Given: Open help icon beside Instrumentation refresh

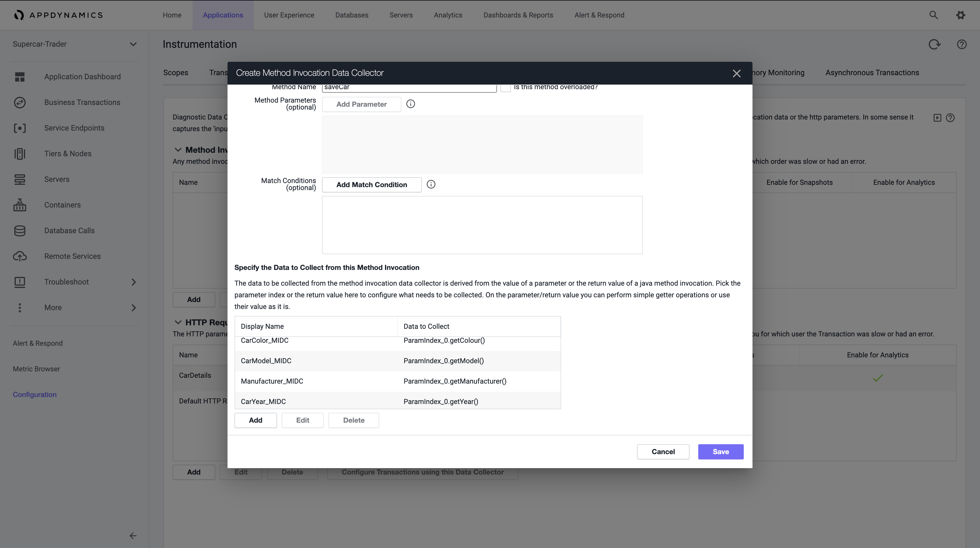Looking at the screenshot, I should pos(962,45).
